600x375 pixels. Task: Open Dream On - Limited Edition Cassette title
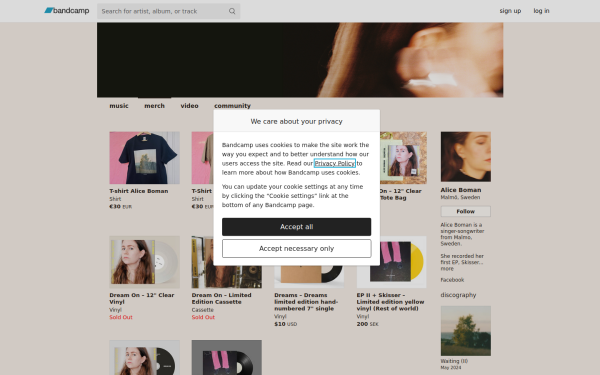[222, 298]
